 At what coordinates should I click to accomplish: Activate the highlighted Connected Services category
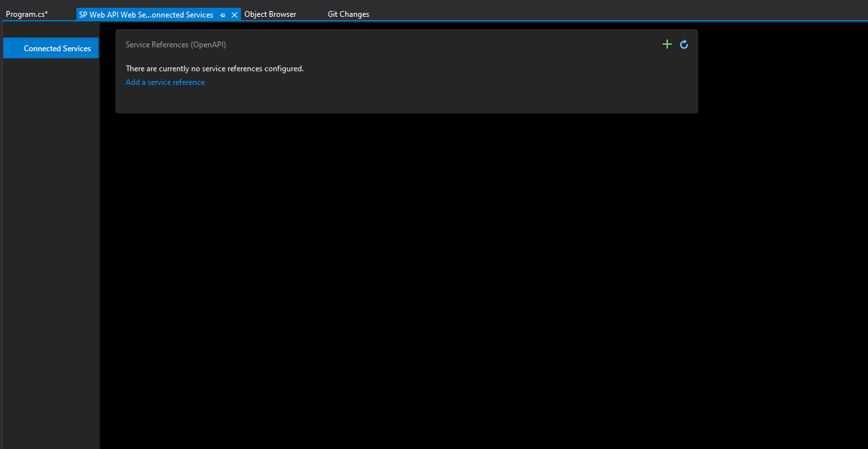point(51,48)
